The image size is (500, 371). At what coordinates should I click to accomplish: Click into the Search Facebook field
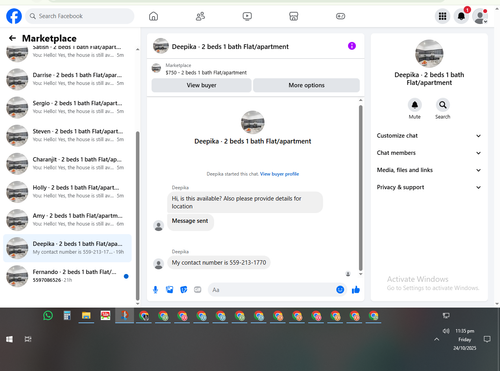pos(80,16)
